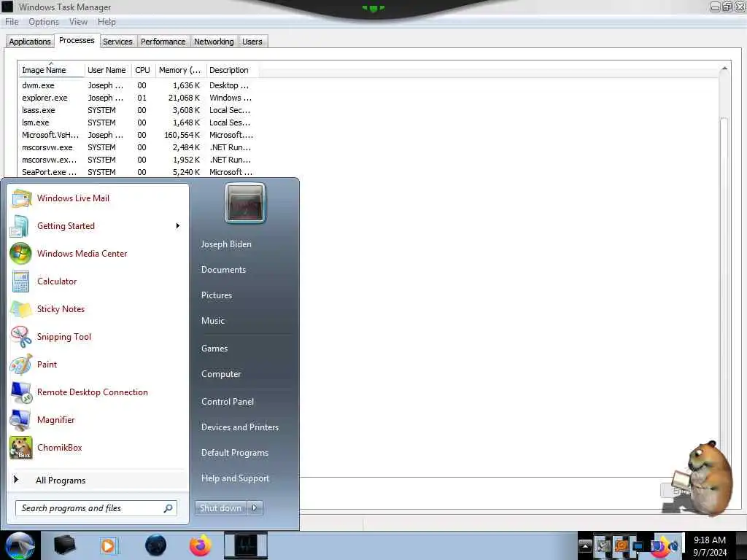Open the Networking tab
747x560 pixels.
point(214,42)
